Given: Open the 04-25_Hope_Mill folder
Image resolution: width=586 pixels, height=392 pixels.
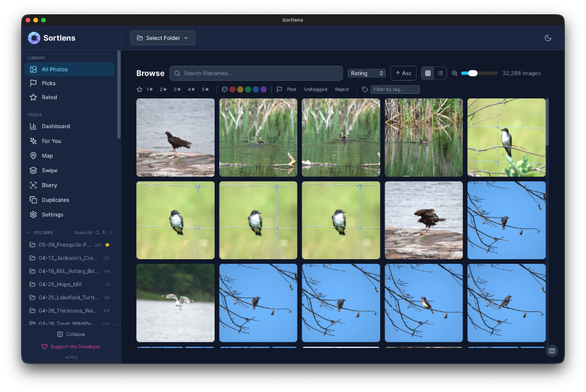Looking at the screenshot, I should 69,284.
